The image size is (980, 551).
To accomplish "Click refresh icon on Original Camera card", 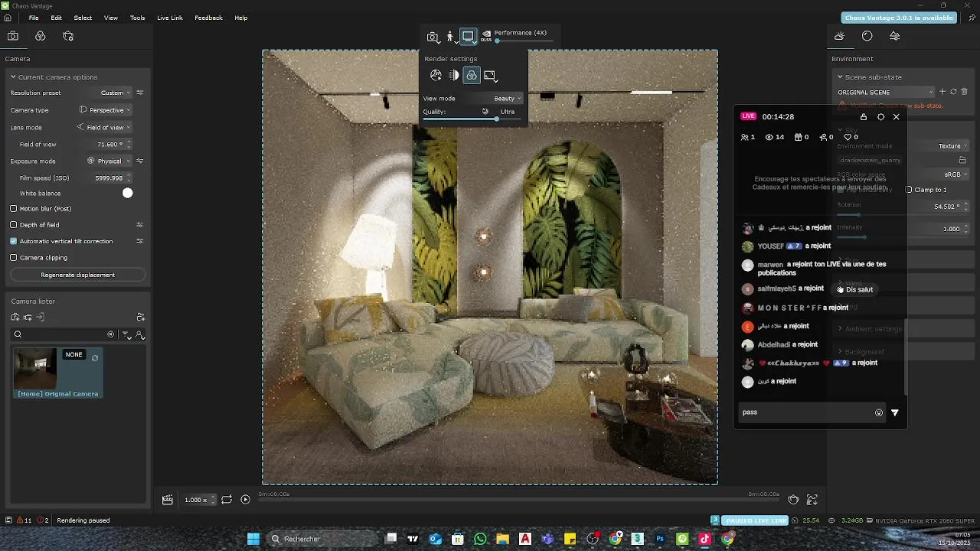I will [95, 357].
